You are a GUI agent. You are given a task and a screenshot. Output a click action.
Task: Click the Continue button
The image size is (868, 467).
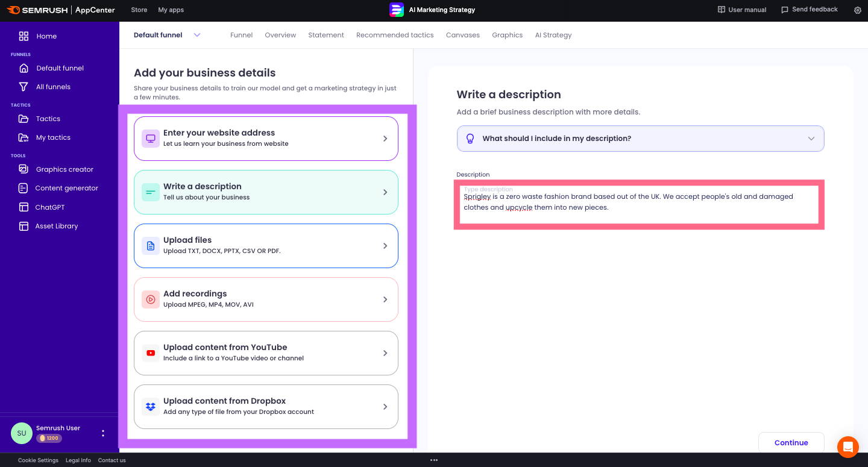[x=791, y=442]
